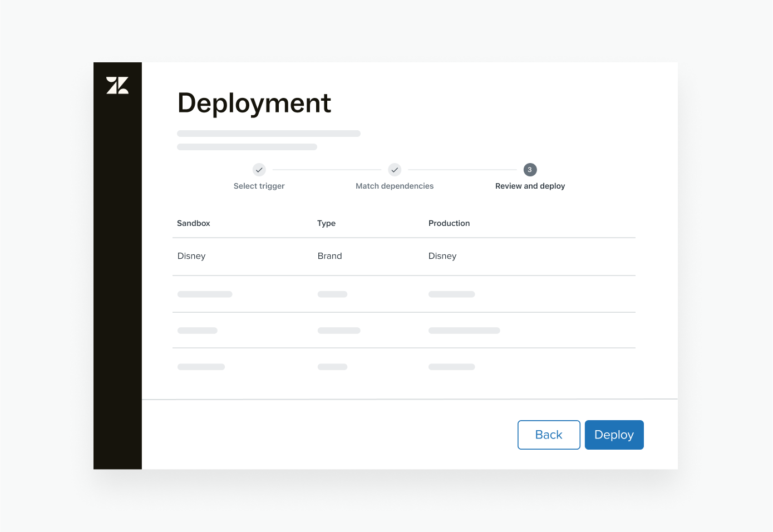Click the checkmark icon above Select trigger
This screenshot has width=773, height=532.
259,170
